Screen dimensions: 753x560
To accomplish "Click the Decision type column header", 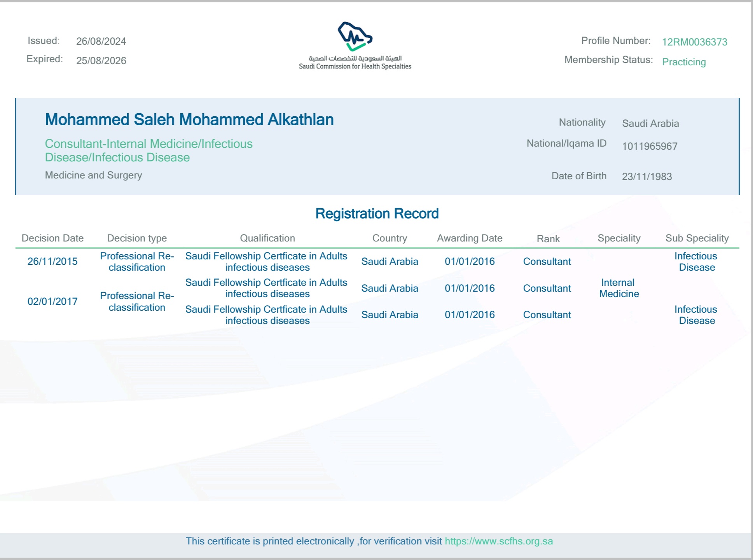I will 137,238.
